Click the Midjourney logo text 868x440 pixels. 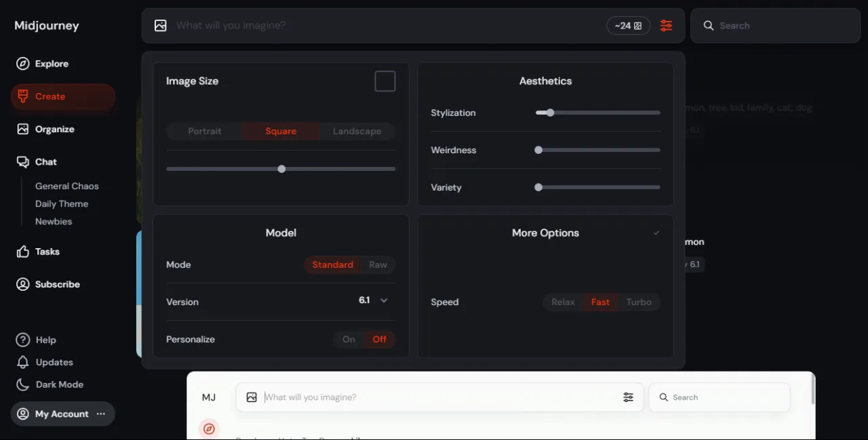tap(47, 26)
